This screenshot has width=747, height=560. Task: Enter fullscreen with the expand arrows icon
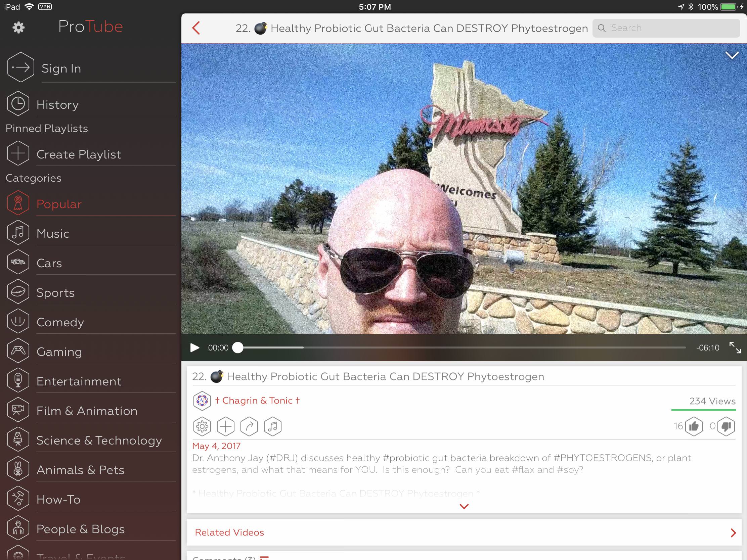click(735, 348)
